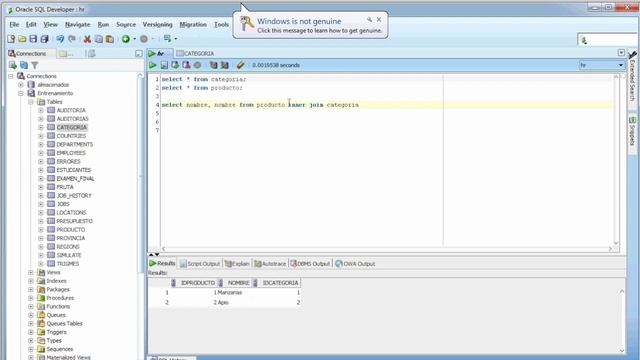This screenshot has height=360, width=640.
Task: Open the Navigate menu
Action: click(x=78, y=24)
